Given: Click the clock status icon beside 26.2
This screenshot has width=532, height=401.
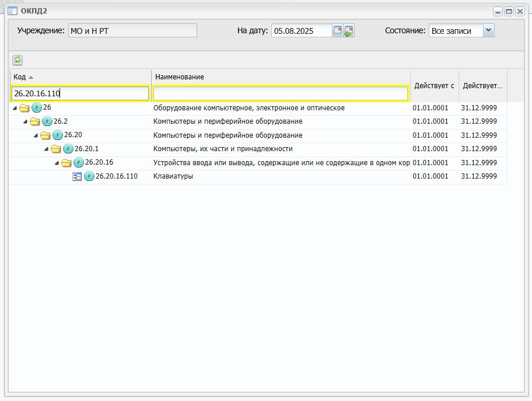Looking at the screenshot, I should [x=47, y=121].
